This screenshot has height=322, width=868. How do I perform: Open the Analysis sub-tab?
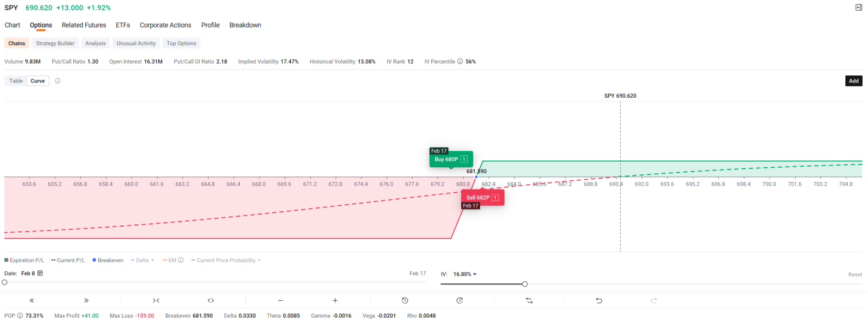pos(95,43)
